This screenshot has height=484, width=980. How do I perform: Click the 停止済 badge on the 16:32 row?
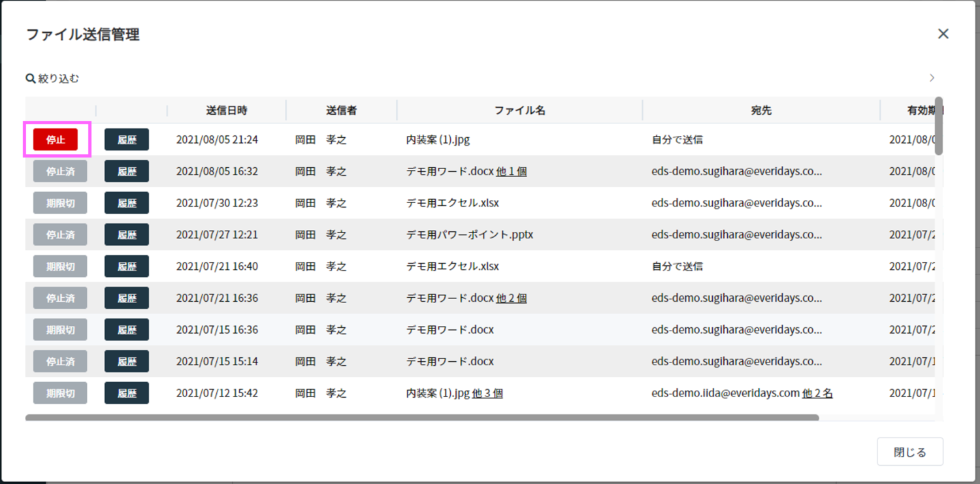[59, 171]
